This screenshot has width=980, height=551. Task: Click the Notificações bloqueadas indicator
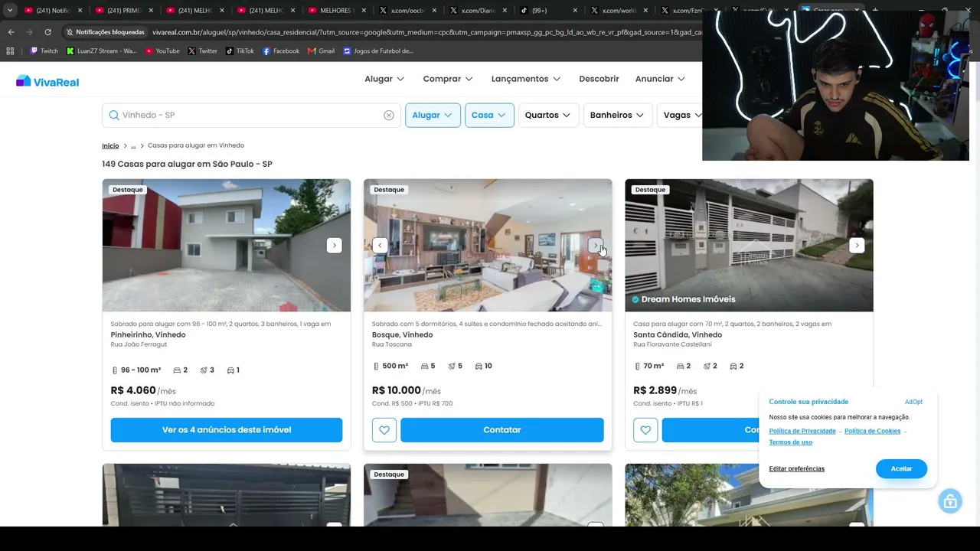click(x=105, y=32)
